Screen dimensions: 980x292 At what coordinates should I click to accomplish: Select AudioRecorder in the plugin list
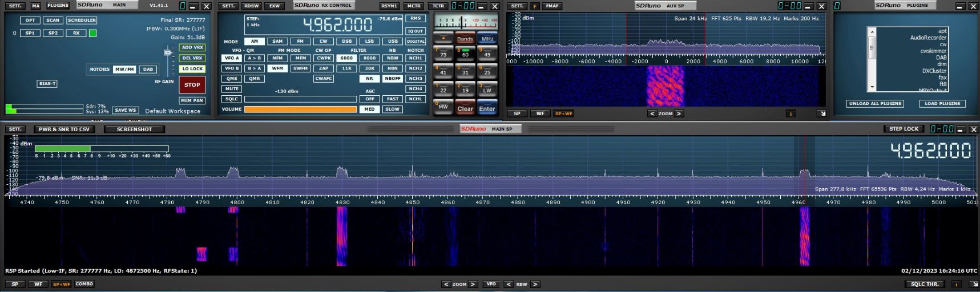[928, 38]
